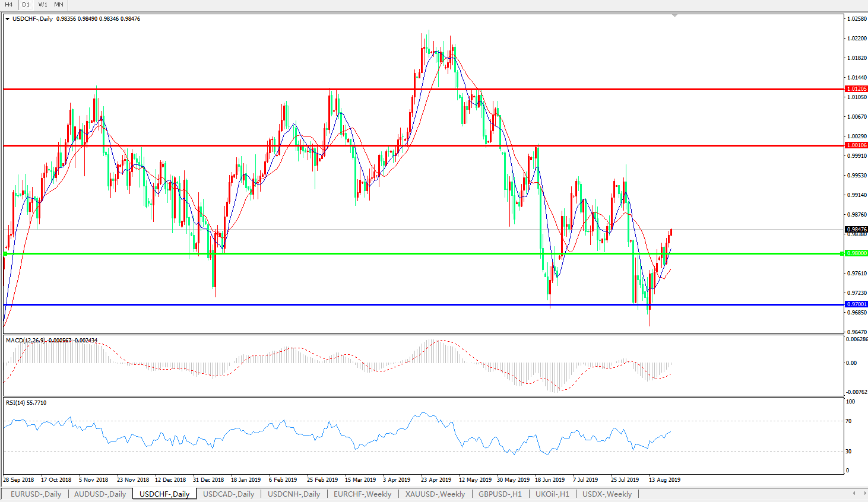Screen dimensions: 868x502
Task: Click the green 0.98000 price level label
Action: [x=857, y=253]
